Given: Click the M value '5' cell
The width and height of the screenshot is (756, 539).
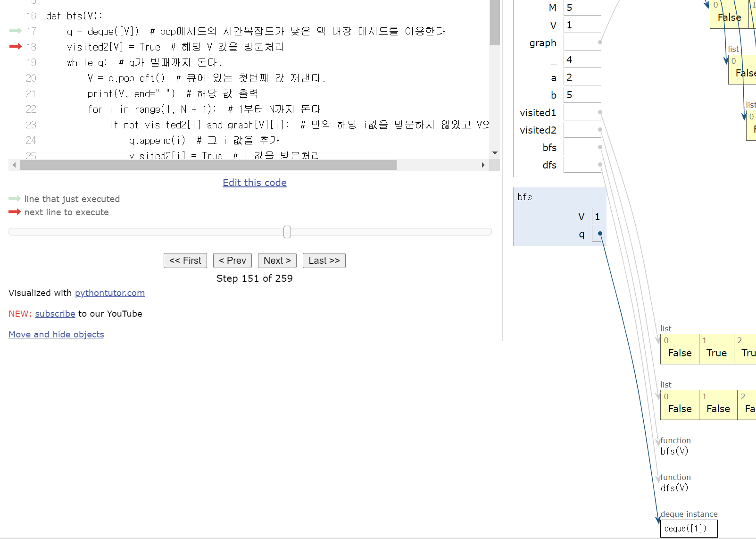Looking at the screenshot, I should pyautogui.click(x=582, y=8).
